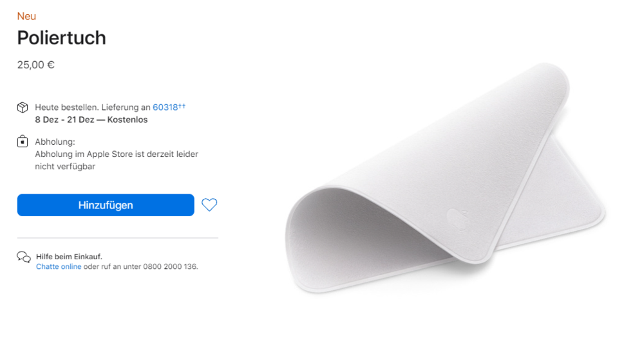The width and height of the screenshot is (644, 359).
Task: Open the Chatte online link
Action: (x=59, y=267)
